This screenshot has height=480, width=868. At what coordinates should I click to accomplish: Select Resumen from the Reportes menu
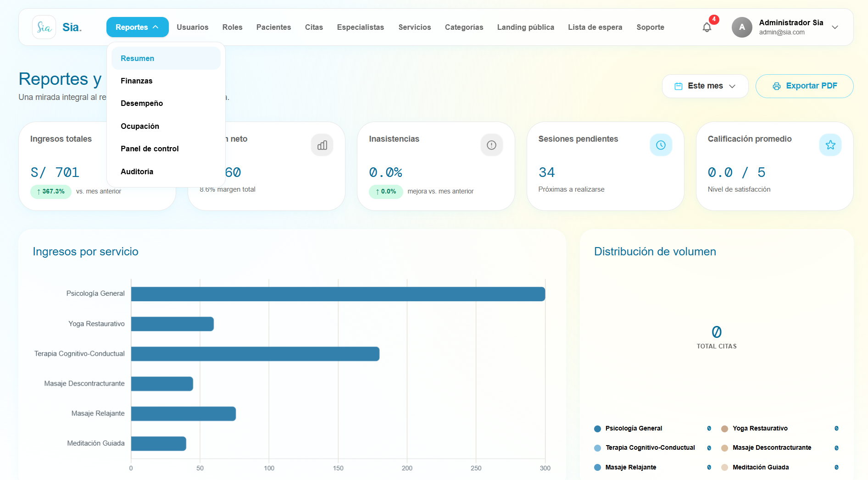point(166,58)
